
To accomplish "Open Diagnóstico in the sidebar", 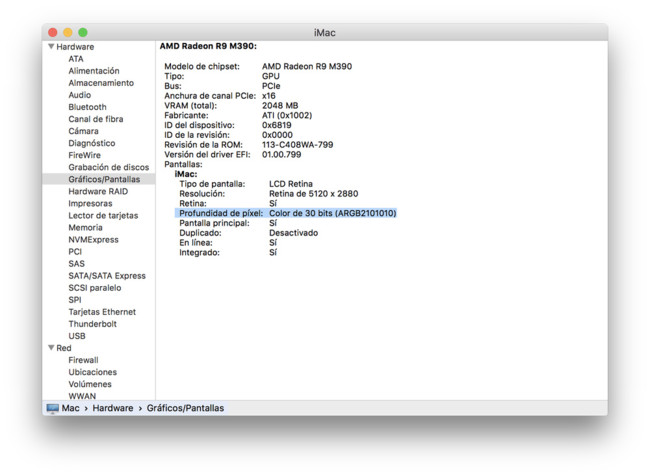I will 92,143.
